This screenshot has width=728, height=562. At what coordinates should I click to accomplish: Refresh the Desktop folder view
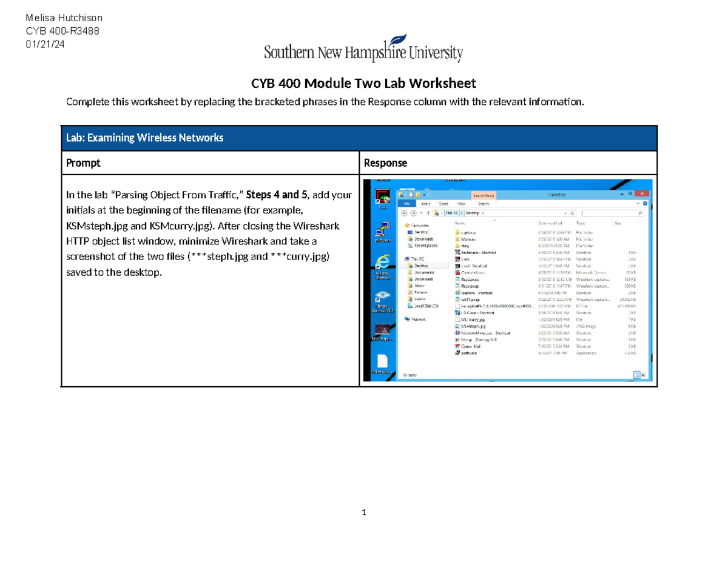pos(571,213)
